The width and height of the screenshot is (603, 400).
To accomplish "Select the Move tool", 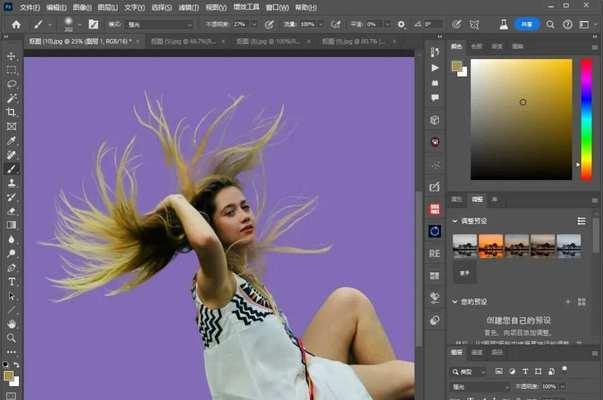I will (x=11, y=56).
